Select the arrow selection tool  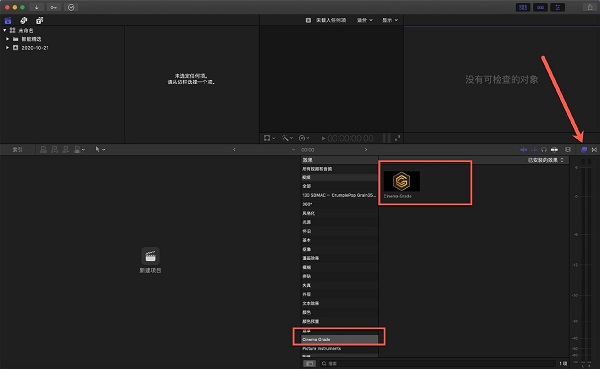[98, 150]
